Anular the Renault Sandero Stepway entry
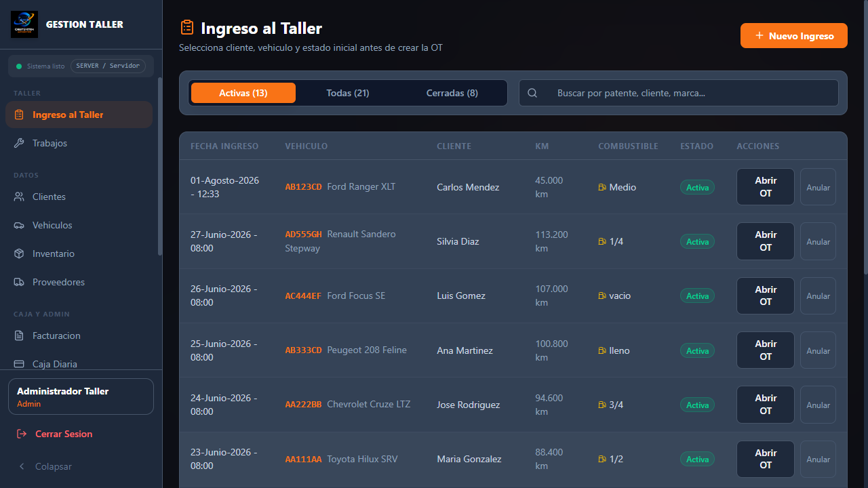 pos(818,241)
